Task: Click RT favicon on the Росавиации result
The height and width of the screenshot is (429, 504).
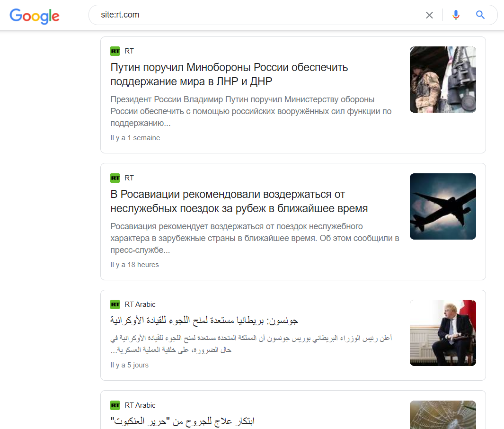Action: (115, 178)
